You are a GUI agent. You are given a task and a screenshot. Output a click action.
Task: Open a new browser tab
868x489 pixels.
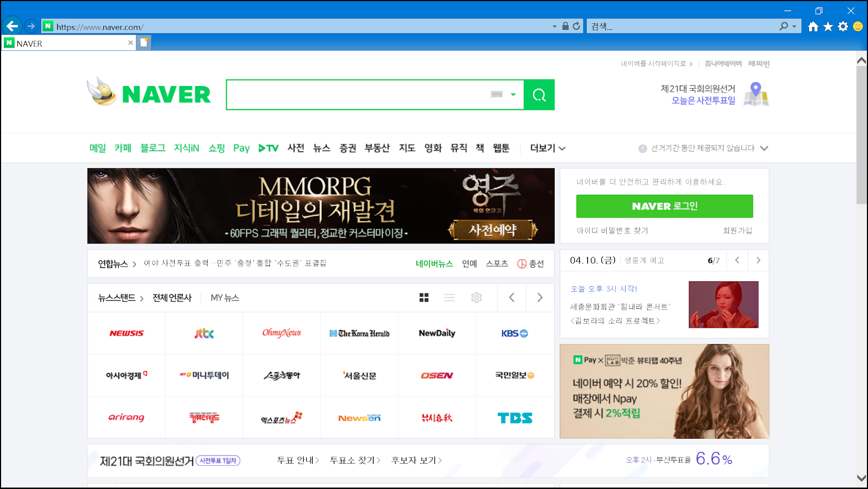[x=144, y=43]
